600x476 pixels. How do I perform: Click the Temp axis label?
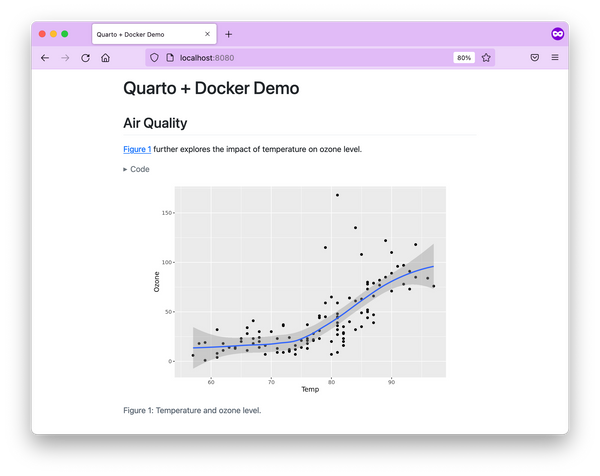click(x=310, y=389)
